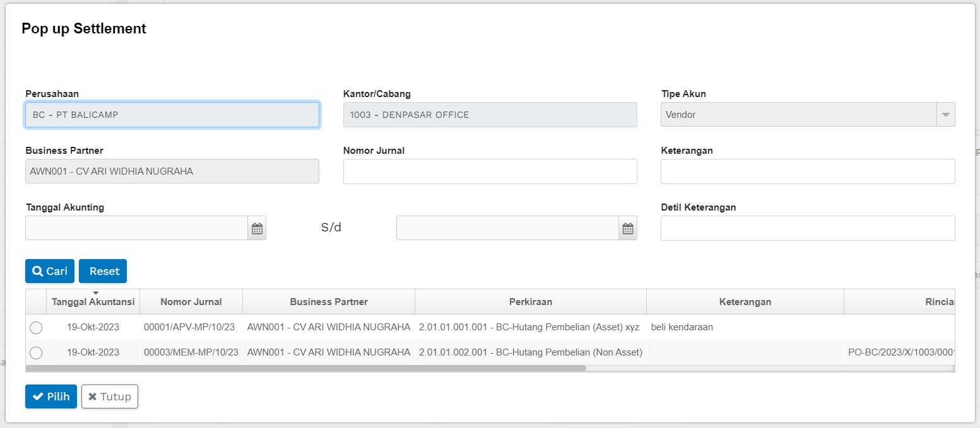Screen dimensions: 980x428
Task: Click the Keterangan column header in the table
Action: [x=745, y=302]
